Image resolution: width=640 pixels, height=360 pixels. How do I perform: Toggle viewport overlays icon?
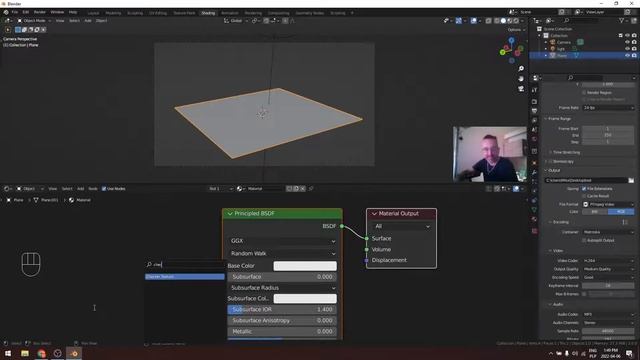[x=473, y=20]
